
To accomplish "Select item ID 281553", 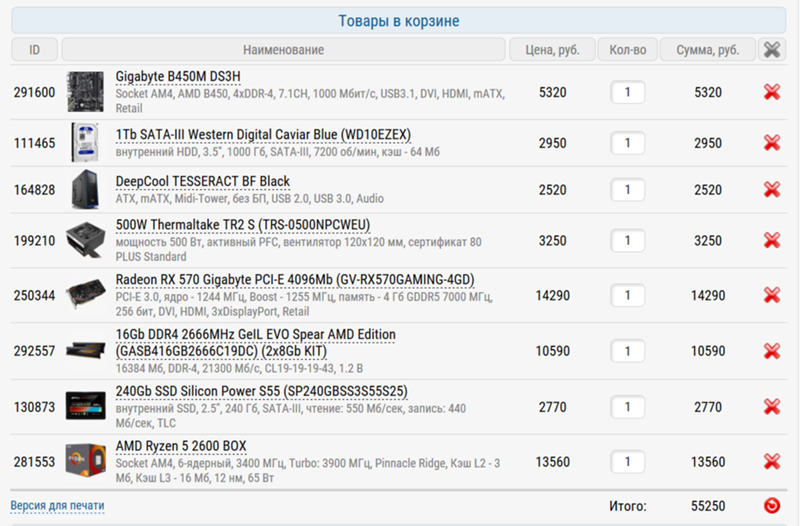I will 34,462.
